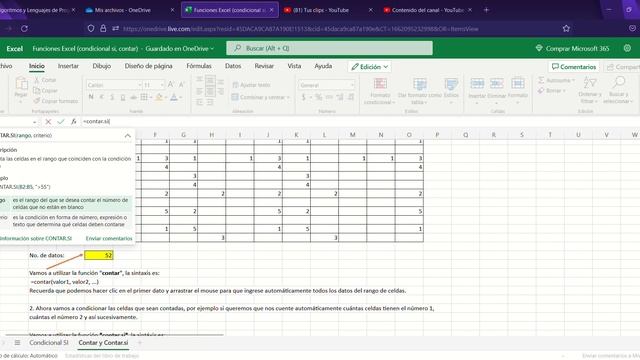This screenshot has height=360, width=640.
Task: Pick the font color A swatch
Action: 175,97
